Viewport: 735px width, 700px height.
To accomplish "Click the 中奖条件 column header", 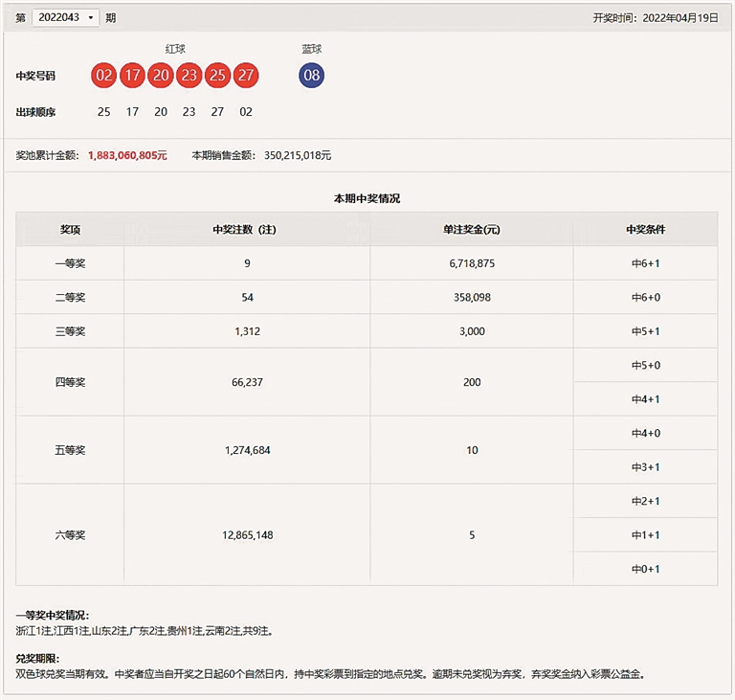I will [645, 230].
